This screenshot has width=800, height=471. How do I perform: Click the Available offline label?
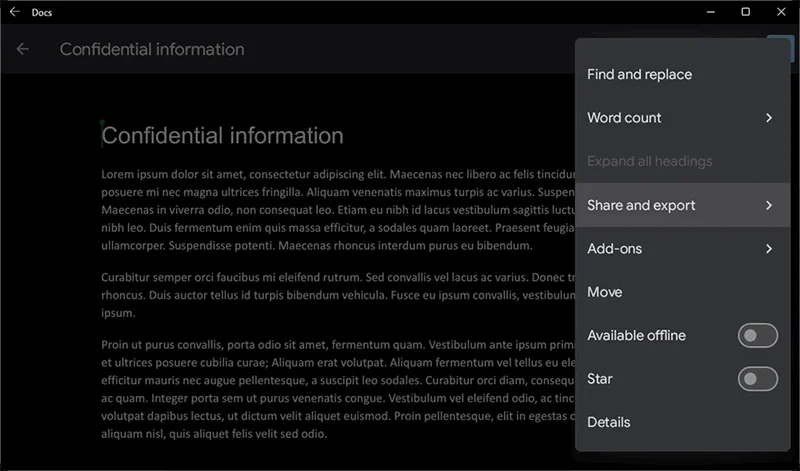[x=636, y=335]
